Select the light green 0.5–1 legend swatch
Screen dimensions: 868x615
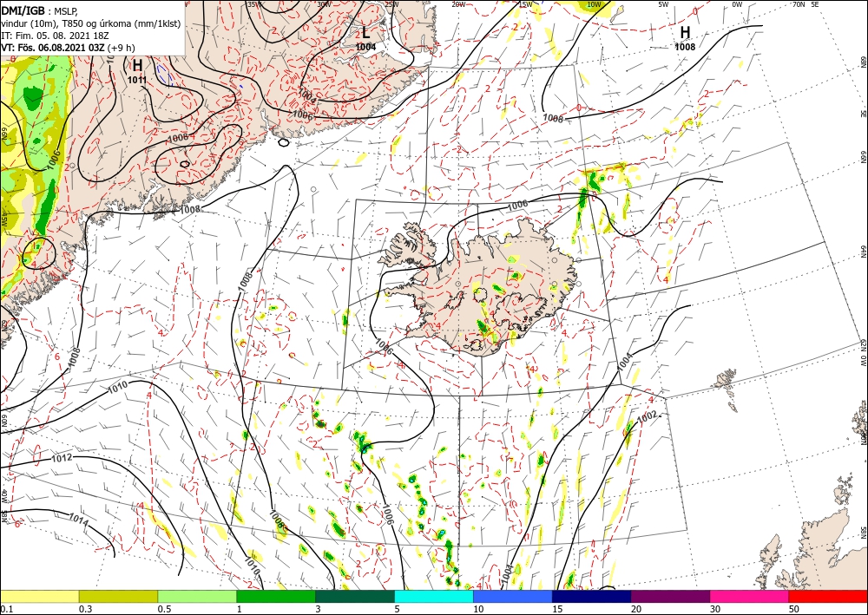click(x=197, y=596)
